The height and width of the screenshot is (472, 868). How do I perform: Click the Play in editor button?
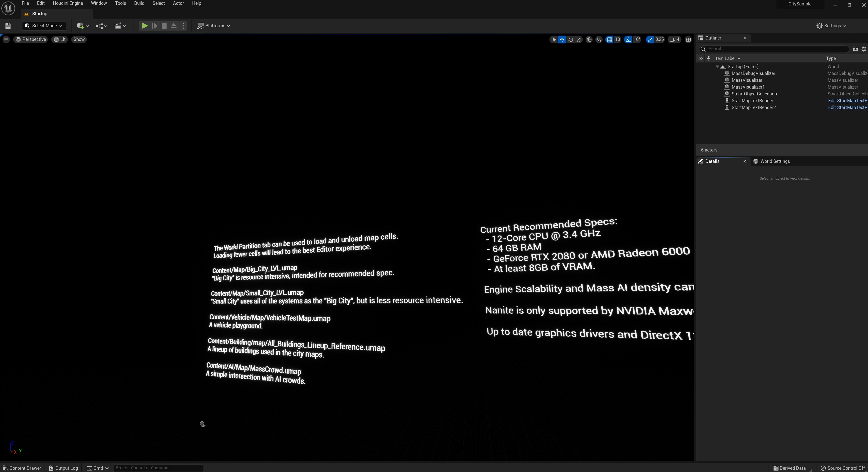tap(145, 26)
